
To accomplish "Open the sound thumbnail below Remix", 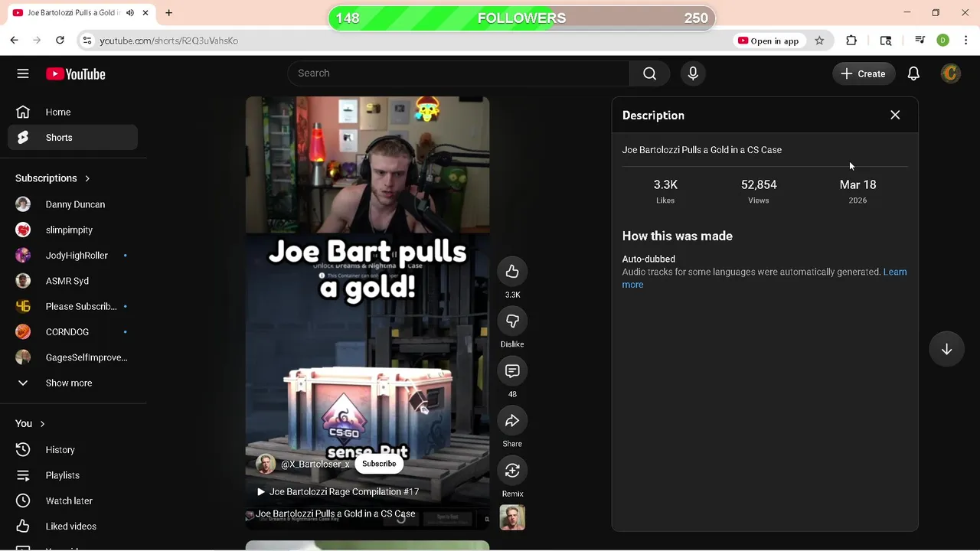I will click(x=512, y=517).
